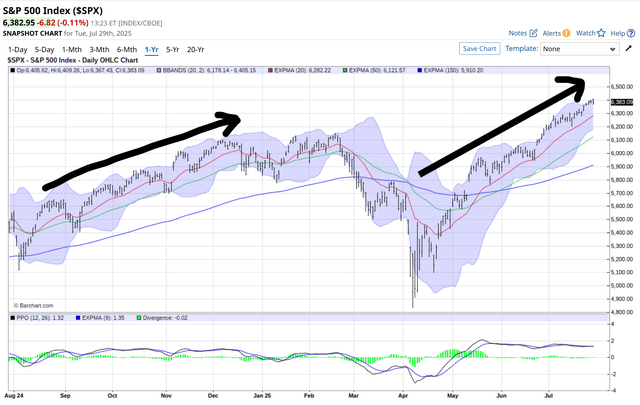The image size is (640, 405).
Task: Click the 6,500.00 price axis label
Action: tap(622, 87)
